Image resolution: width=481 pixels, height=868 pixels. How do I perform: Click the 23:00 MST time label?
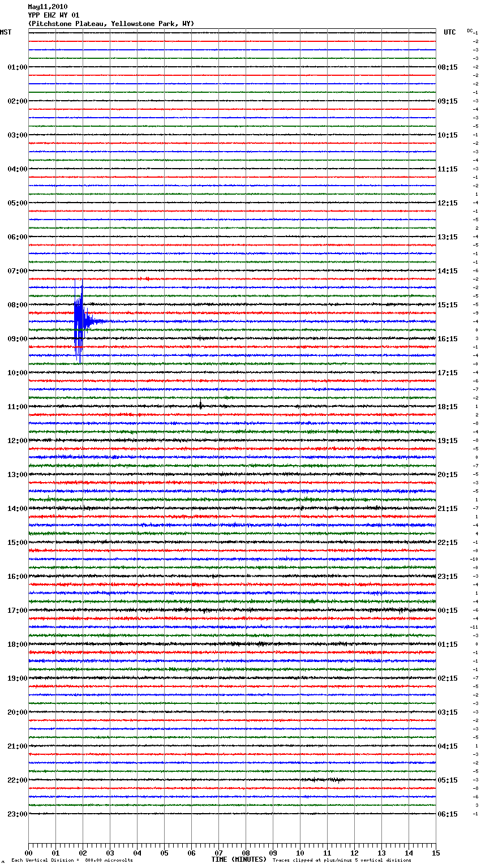(x=18, y=814)
